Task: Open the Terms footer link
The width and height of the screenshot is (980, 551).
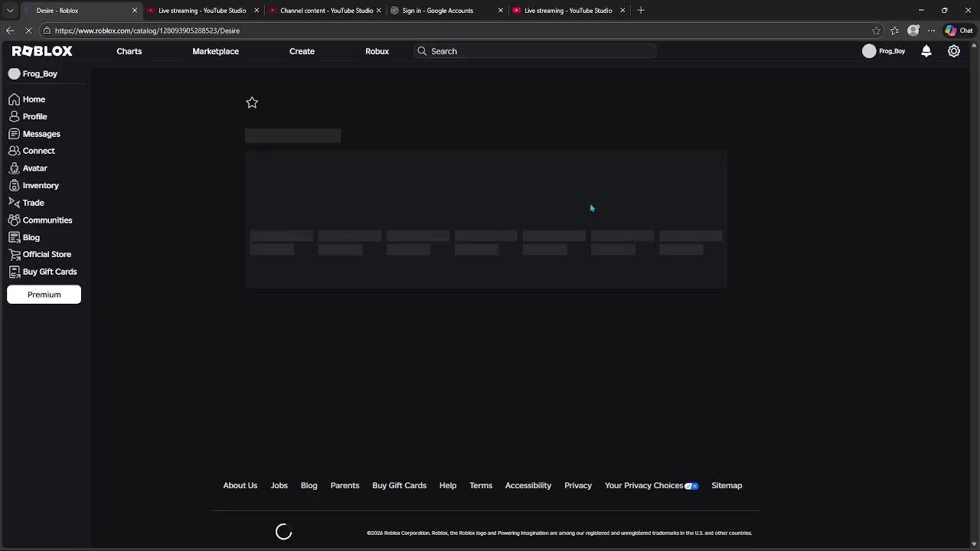Action: pyautogui.click(x=481, y=486)
